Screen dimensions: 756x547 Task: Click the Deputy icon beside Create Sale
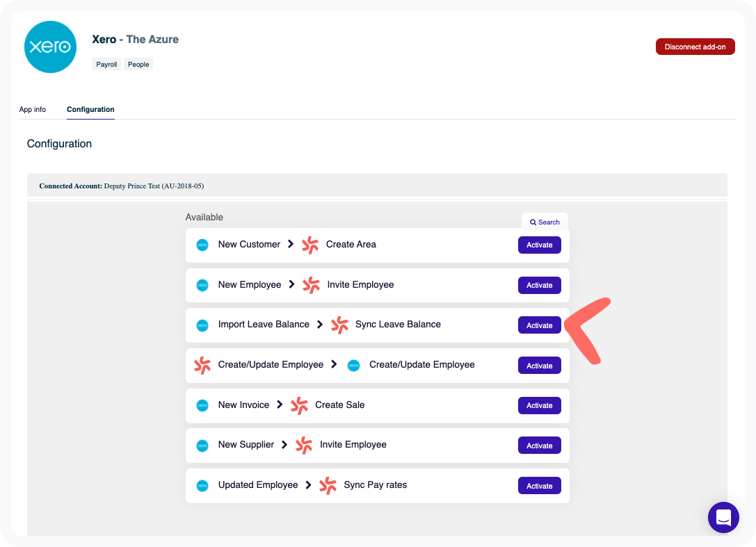point(299,405)
